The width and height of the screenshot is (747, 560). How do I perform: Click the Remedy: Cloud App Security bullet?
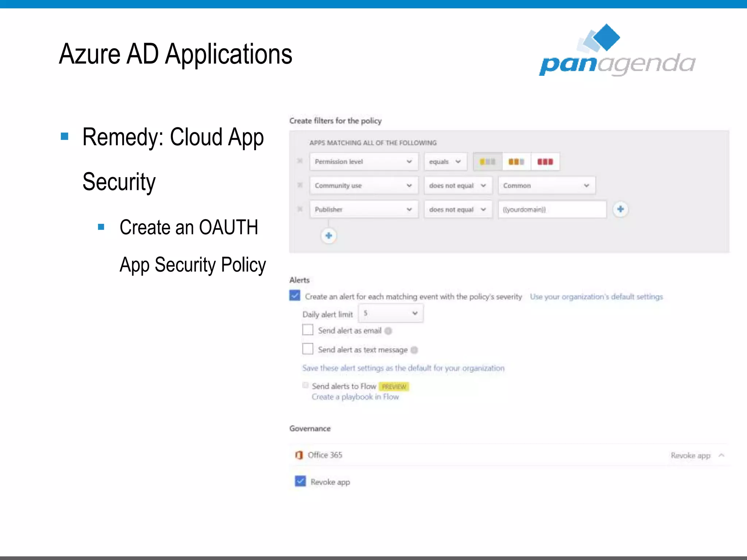[173, 159]
